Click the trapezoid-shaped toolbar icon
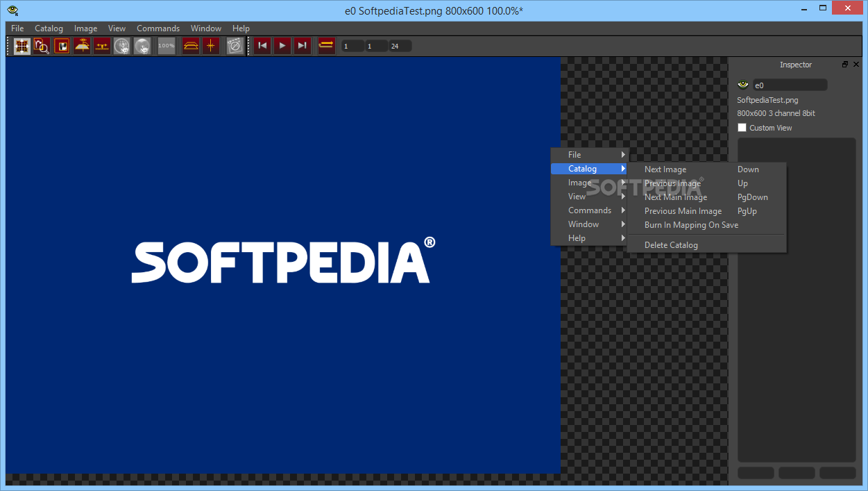The width and height of the screenshot is (868, 491). (x=191, y=46)
